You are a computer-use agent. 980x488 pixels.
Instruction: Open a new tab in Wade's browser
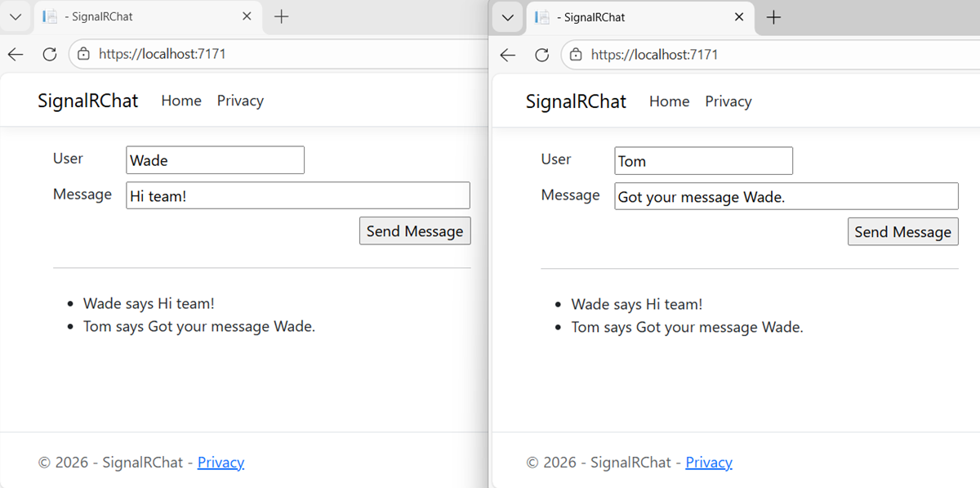point(282,16)
